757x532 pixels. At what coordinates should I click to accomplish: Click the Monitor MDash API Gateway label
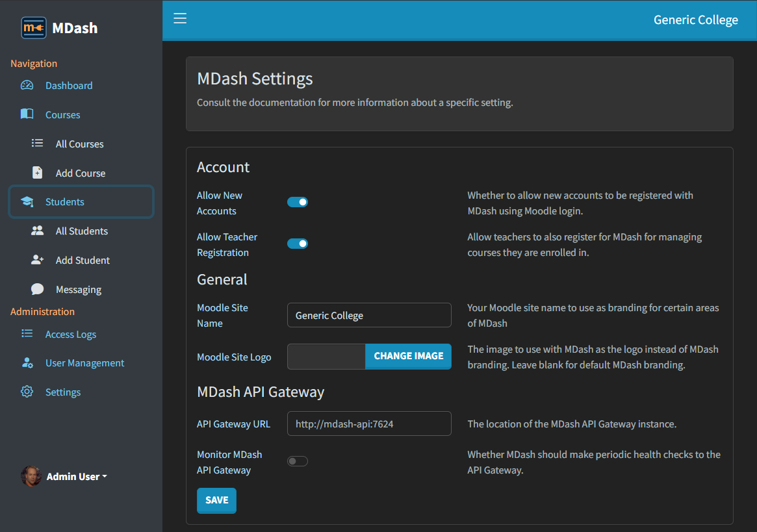point(229,462)
